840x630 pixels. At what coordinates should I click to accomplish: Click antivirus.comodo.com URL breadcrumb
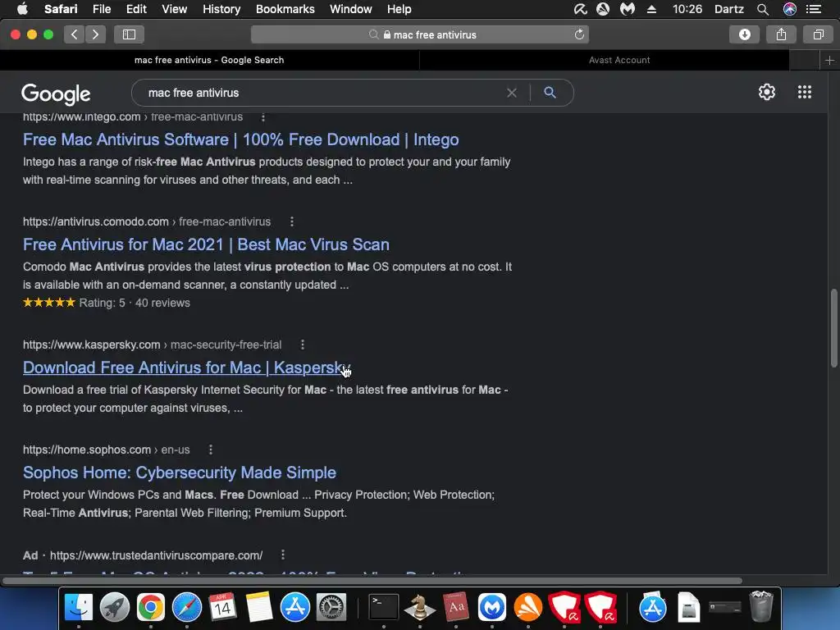146,221
